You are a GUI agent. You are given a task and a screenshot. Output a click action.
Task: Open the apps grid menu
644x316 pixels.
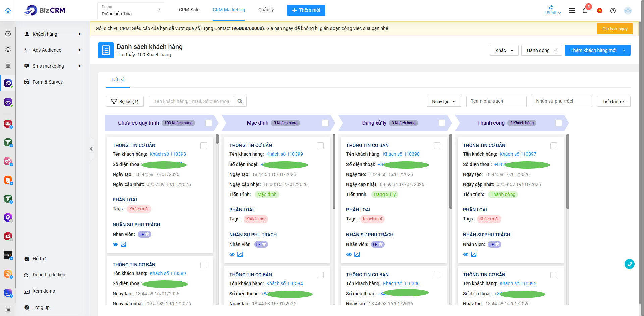pos(572,11)
